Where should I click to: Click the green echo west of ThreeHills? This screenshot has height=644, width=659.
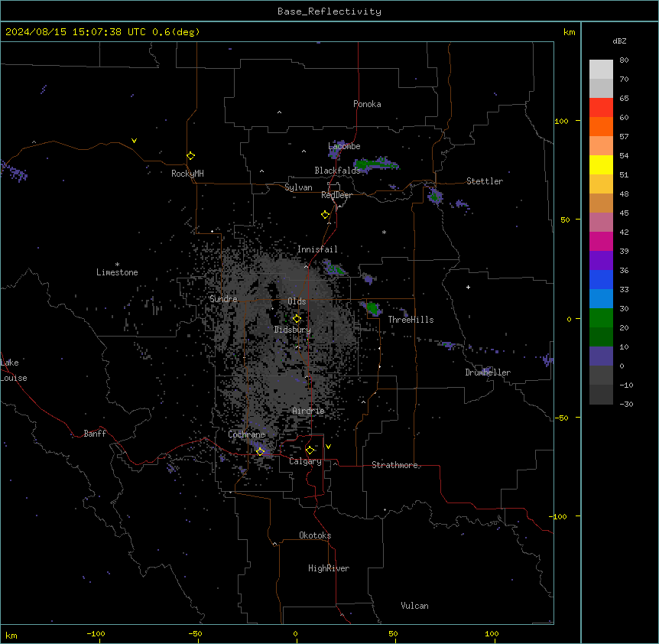tap(372, 308)
